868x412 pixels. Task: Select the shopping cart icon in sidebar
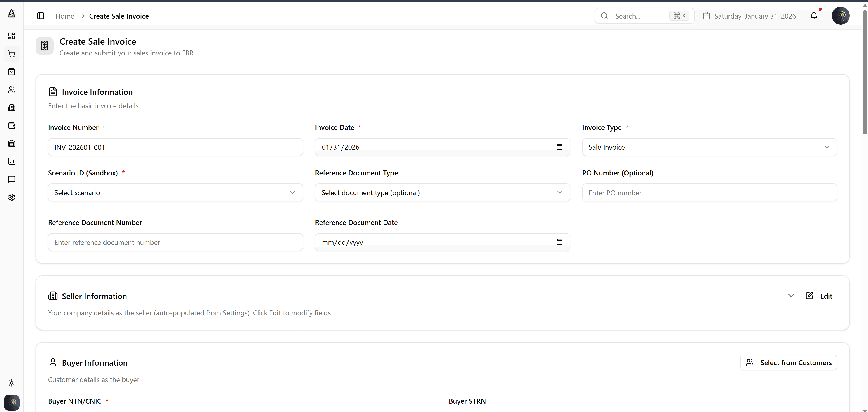point(12,54)
